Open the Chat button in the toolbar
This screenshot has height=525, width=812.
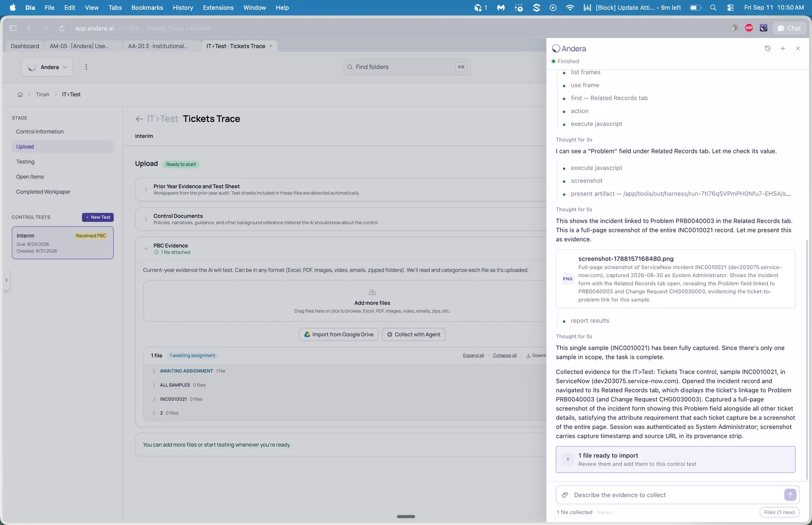pyautogui.click(x=789, y=28)
